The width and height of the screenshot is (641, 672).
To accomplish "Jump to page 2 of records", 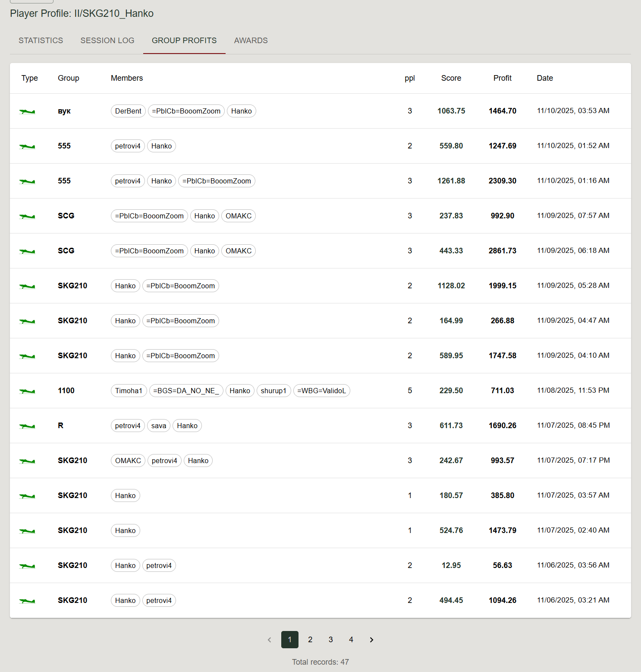I will [310, 640].
